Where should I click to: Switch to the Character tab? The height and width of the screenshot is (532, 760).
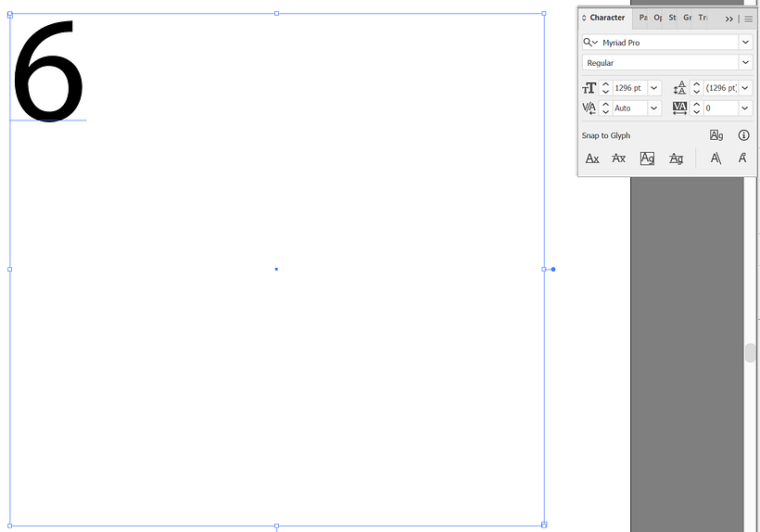pos(607,18)
